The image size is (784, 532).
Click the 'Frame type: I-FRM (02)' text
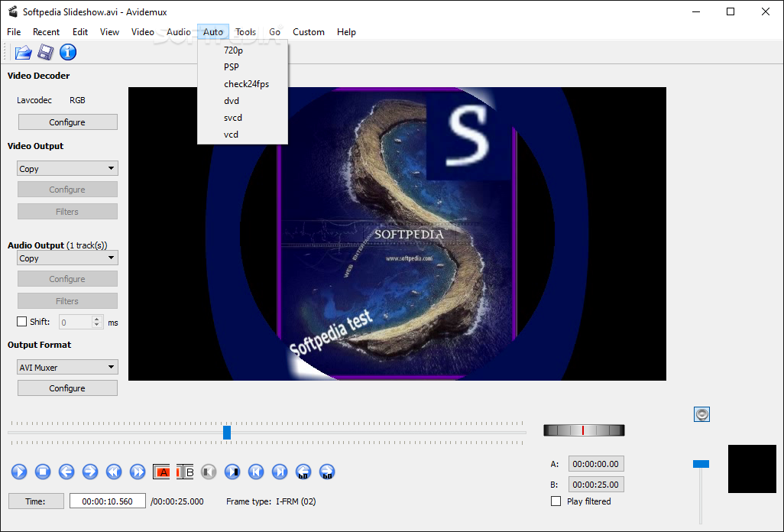tap(271, 501)
